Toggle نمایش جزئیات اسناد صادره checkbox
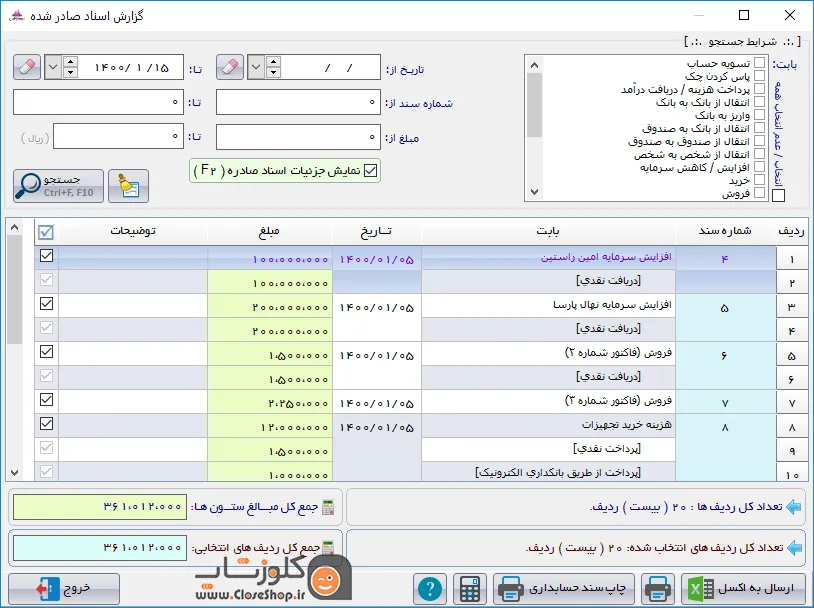Viewport: 814px width, 608px height. pos(371,170)
